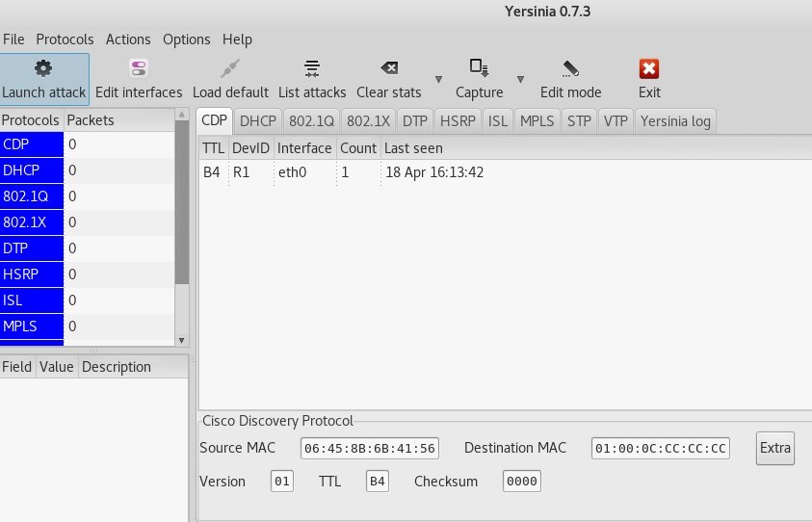Viewport: 812px width, 522px height.
Task: Click the Value column header
Action: (57, 367)
